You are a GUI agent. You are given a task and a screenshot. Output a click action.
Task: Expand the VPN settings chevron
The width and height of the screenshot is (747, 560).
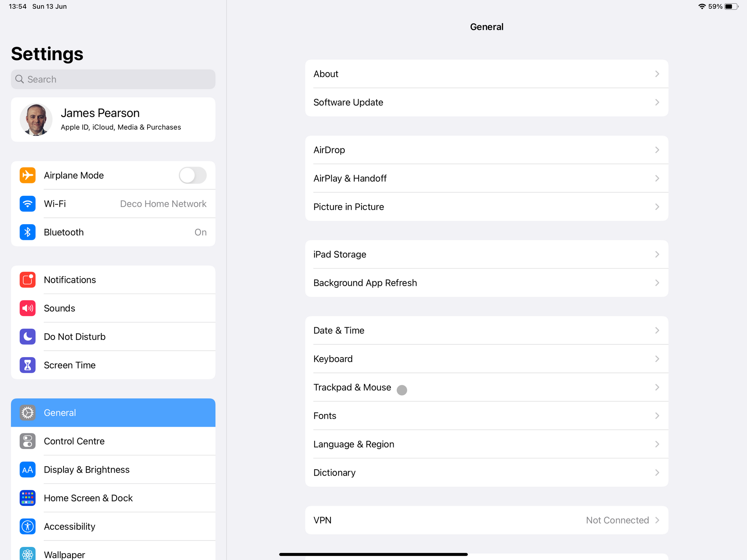658,520
